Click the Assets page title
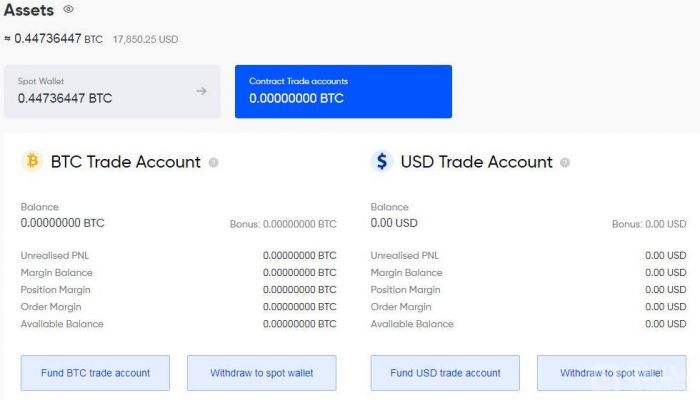Screen dimensions: 700x400 (29, 10)
